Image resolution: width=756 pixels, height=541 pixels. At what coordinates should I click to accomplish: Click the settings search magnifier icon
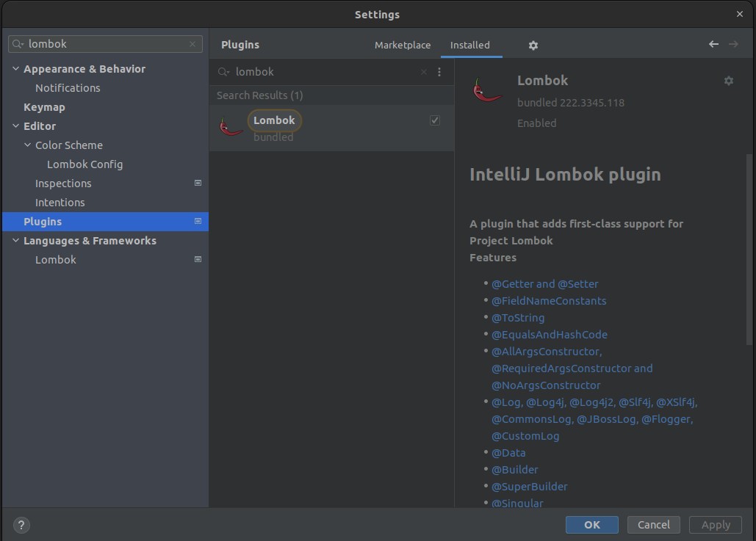18,44
